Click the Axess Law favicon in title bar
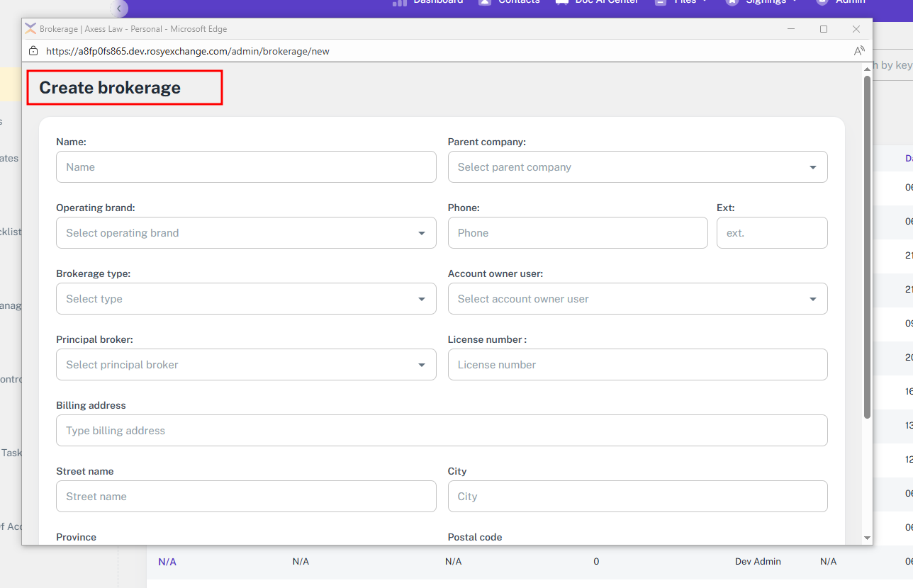The image size is (913, 588). point(30,29)
